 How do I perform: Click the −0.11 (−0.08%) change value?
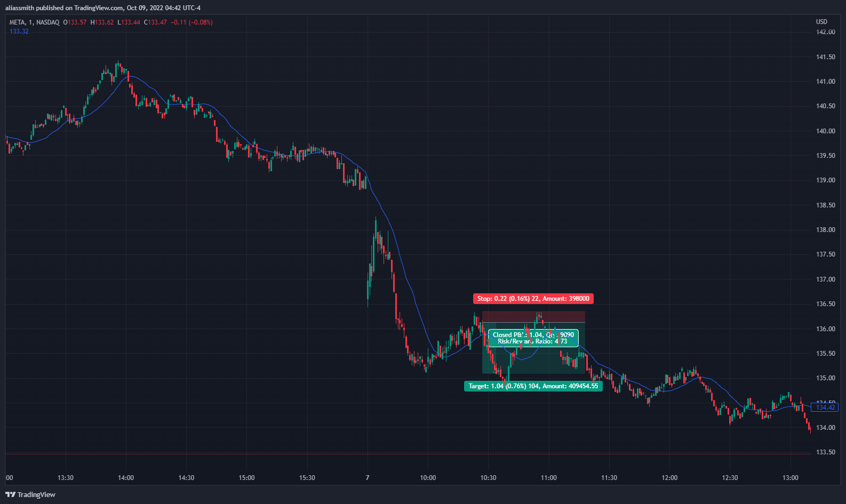click(x=192, y=22)
